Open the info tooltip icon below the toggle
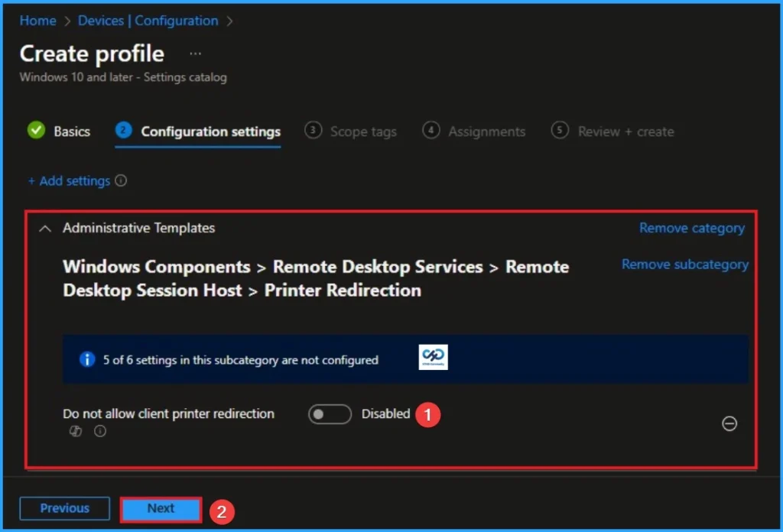783x532 pixels. point(99,431)
